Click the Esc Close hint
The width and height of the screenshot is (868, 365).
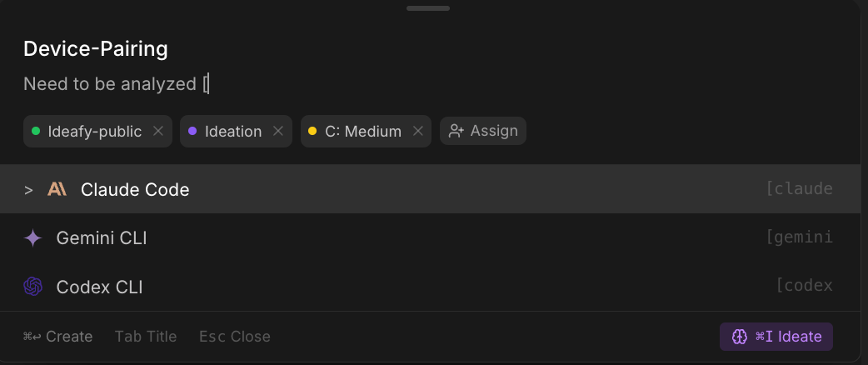[x=235, y=337]
